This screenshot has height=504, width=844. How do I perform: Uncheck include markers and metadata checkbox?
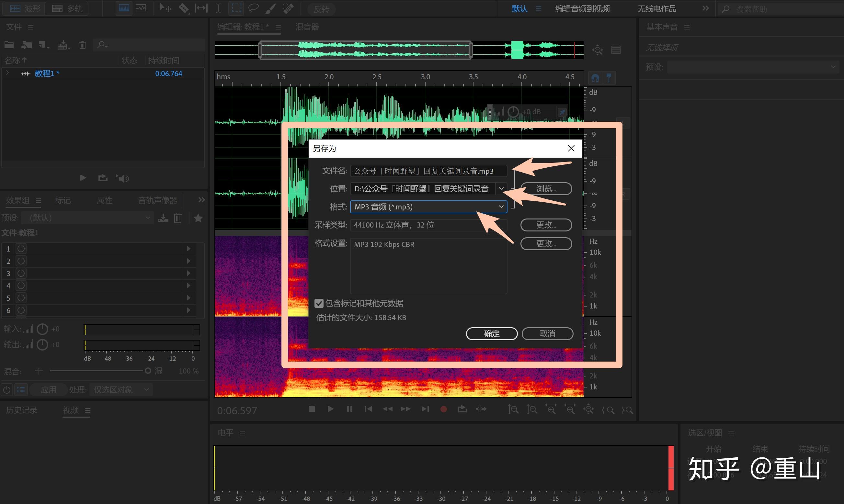(319, 303)
